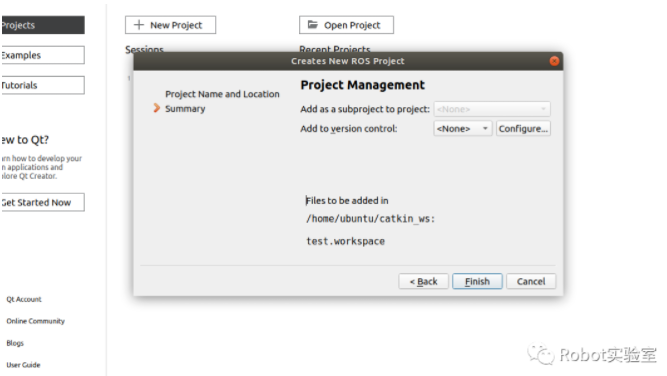The width and height of the screenshot is (667, 376).
Task: Switch to the Projects tab
Action: point(43,25)
